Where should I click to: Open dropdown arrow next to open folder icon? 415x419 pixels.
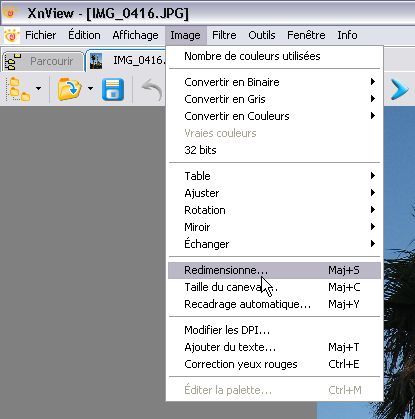[x=90, y=89]
